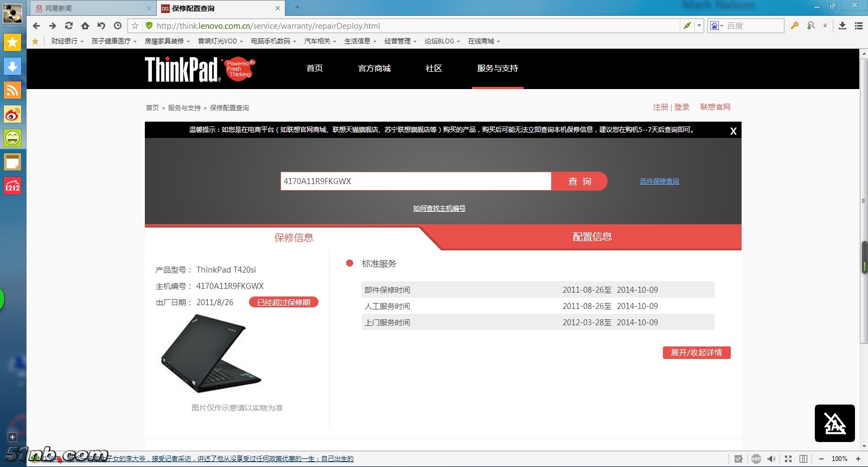The height and width of the screenshot is (467, 868).
Task: Open sidebar RSS feed icon
Action: point(12,90)
